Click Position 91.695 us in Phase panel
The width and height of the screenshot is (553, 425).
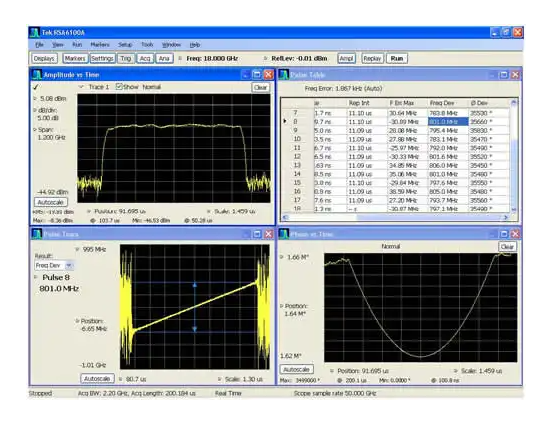363,371
